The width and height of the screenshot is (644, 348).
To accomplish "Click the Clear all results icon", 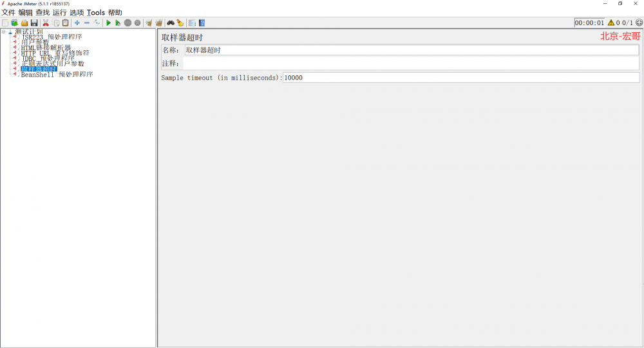I will coord(159,23).
